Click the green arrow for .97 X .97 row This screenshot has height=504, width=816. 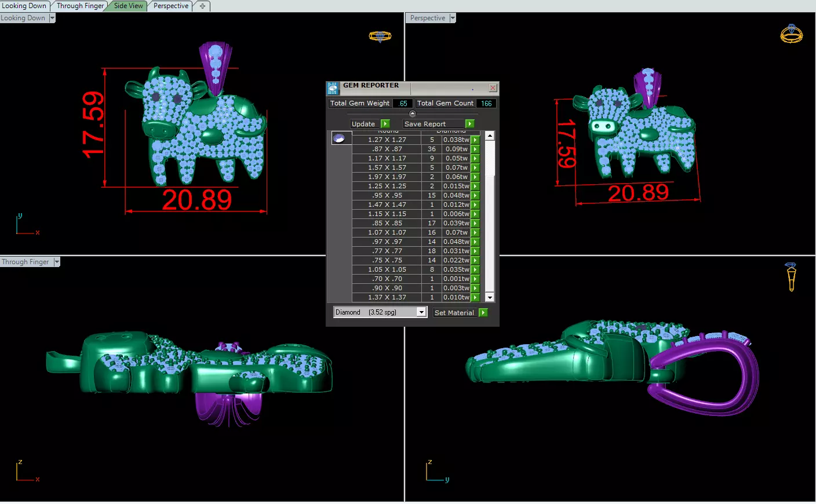(x=475, y=242)
